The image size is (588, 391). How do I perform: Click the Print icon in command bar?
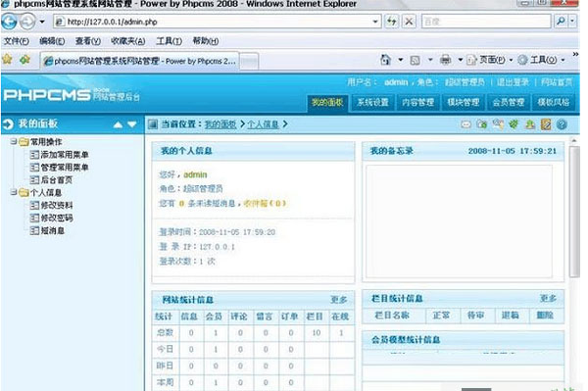click(445, 60)
